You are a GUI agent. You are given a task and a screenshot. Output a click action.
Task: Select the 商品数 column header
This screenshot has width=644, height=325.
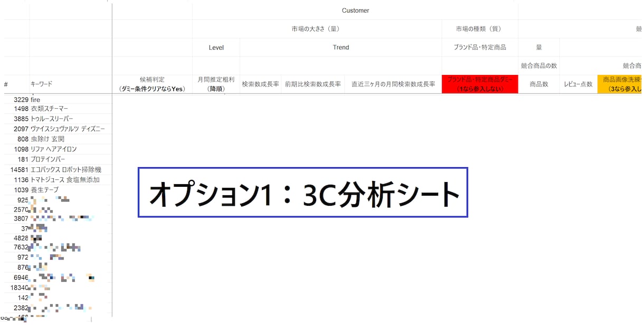pyautogui.click(x=539, y=84)
